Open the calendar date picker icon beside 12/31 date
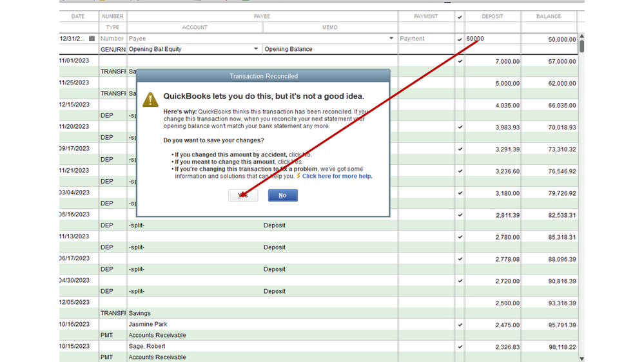The width and height of the screenshot is (644, 362). 92,39
